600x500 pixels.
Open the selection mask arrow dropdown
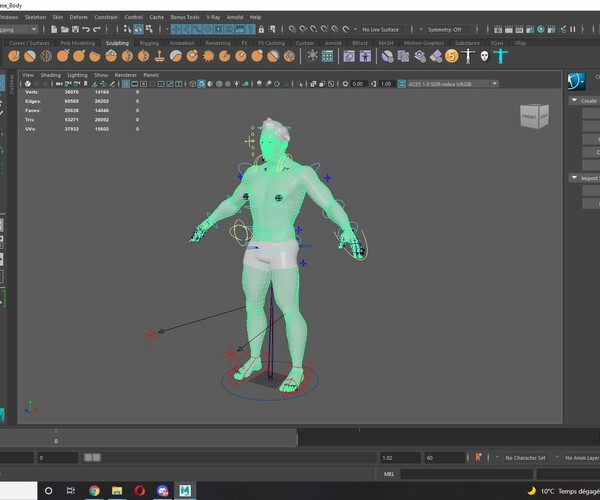pos(167,29)
